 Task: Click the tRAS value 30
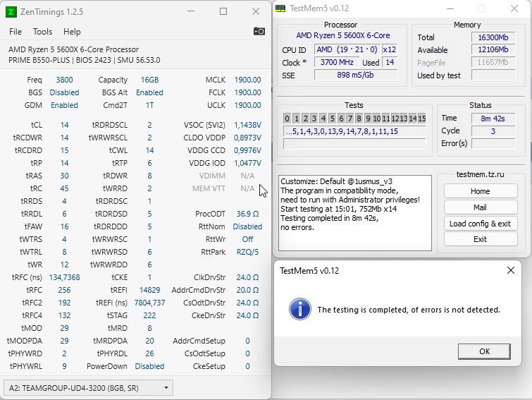pyautogui.click(x=64, y=176)
